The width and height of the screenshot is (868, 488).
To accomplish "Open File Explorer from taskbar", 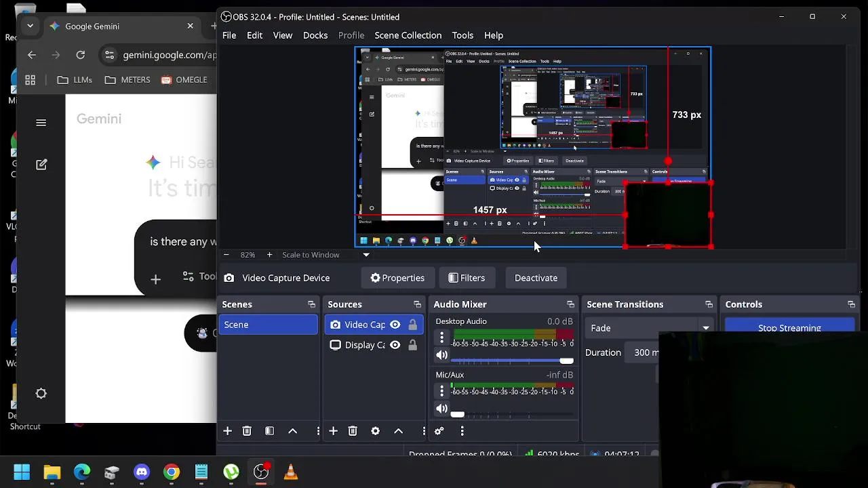I will point(52,472).
